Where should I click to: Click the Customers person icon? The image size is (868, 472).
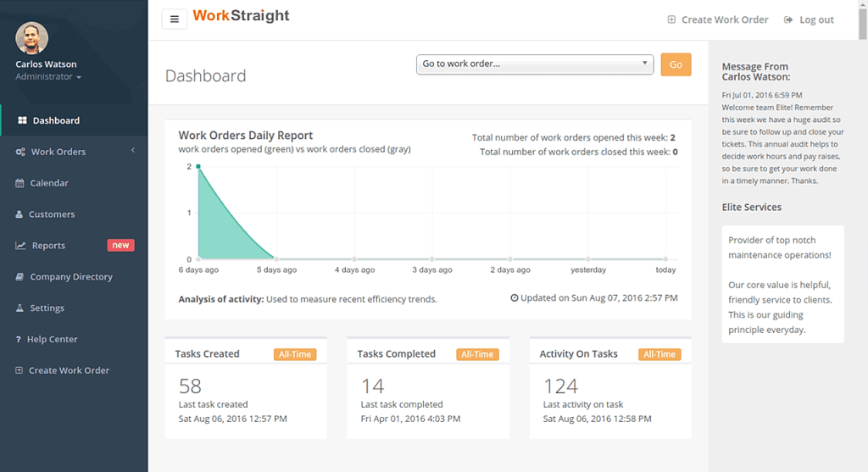click(x=19, y=214)
